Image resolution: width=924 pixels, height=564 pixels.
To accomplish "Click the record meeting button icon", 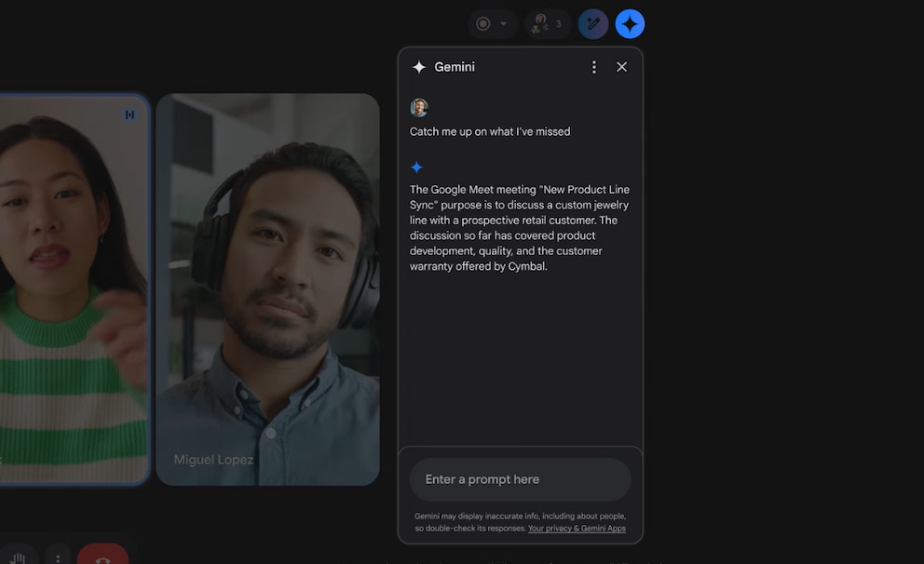I will pos(483,23).
